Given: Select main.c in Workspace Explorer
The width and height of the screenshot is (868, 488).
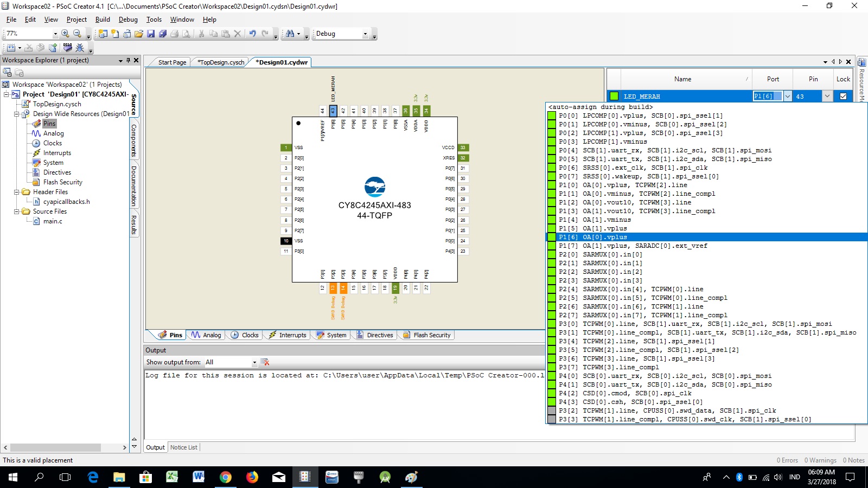Looking at the screenshot, I should [53, 221].
